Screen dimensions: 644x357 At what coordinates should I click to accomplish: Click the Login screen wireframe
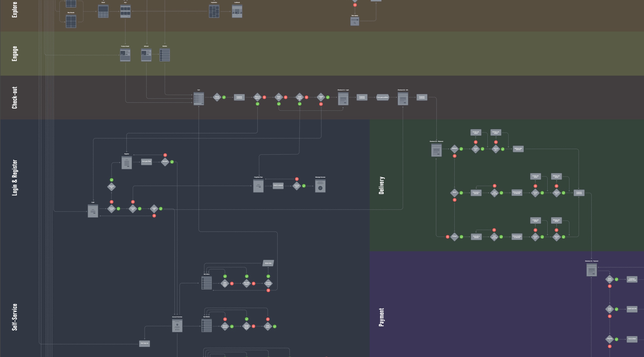93,211
